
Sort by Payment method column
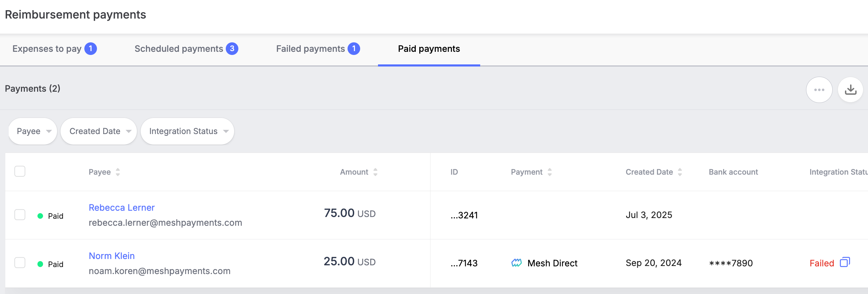tap(549, 172)
